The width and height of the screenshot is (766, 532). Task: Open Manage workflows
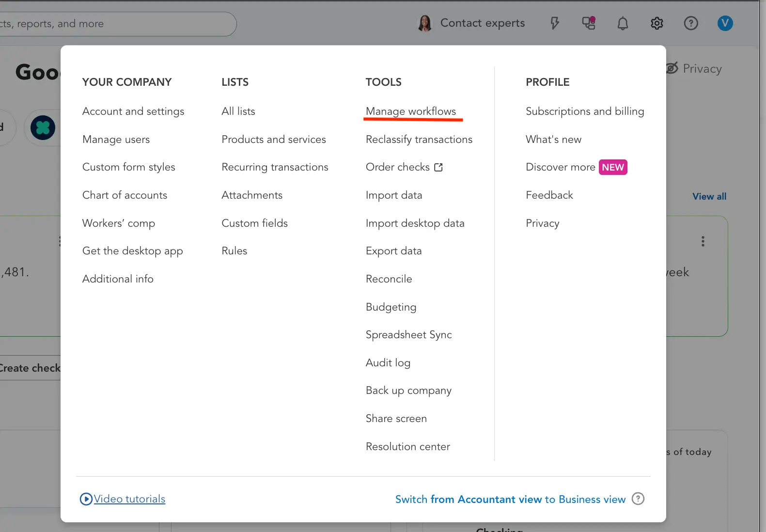click(x=411, y=111)
